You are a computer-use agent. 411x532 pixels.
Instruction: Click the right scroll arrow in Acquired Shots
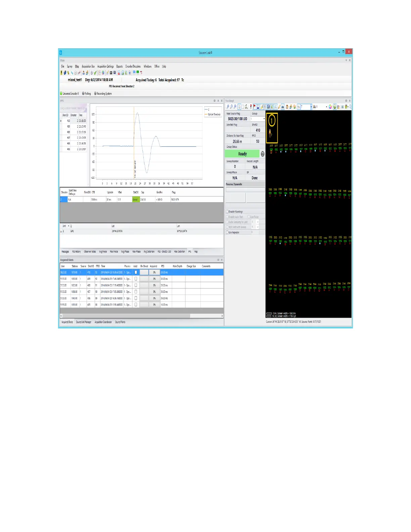tap(222, 316)
